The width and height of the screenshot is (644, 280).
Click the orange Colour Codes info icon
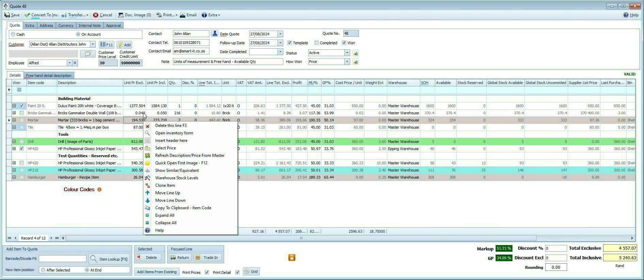(99, 190)
